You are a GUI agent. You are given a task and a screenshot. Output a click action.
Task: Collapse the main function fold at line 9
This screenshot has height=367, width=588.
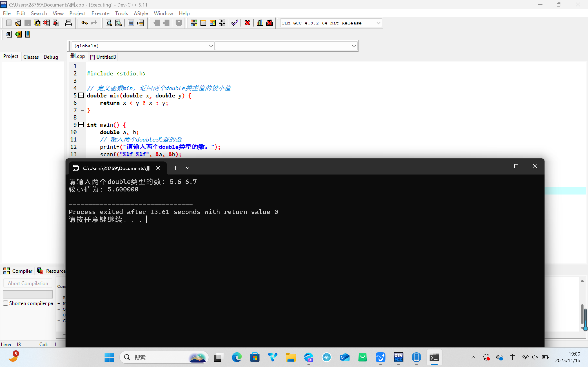pyautogui.click(x=81, y=125)
